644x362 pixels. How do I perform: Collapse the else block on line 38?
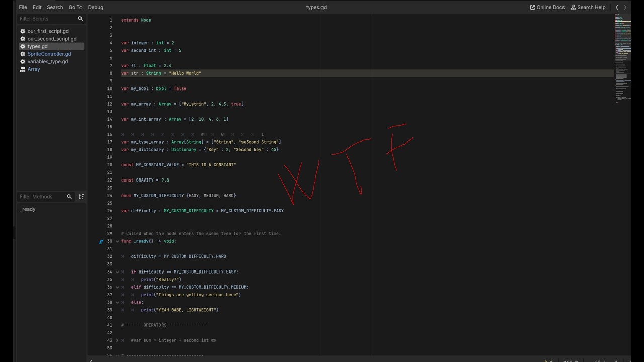(x=117, y=303)
